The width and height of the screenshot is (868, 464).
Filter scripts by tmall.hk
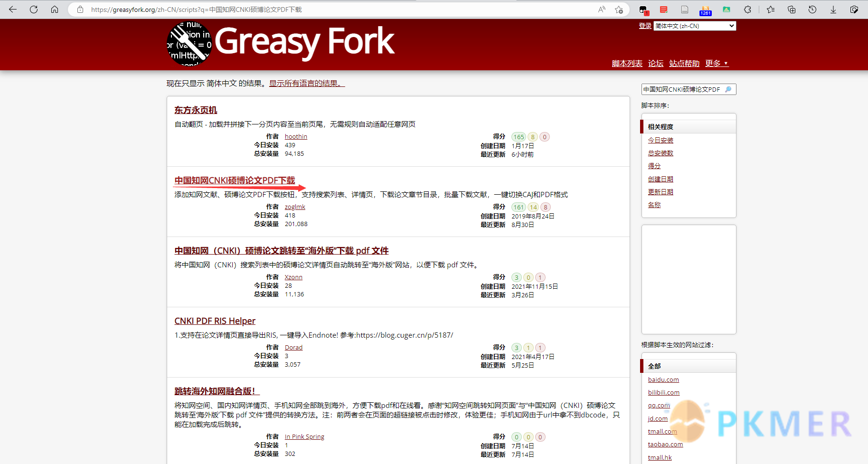[x=660, y=457]
